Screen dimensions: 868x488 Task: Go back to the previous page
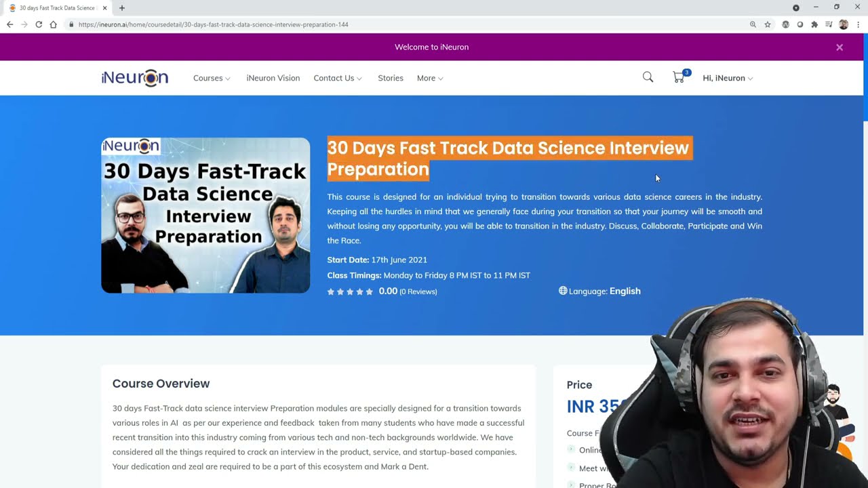(x=9, y=24)
